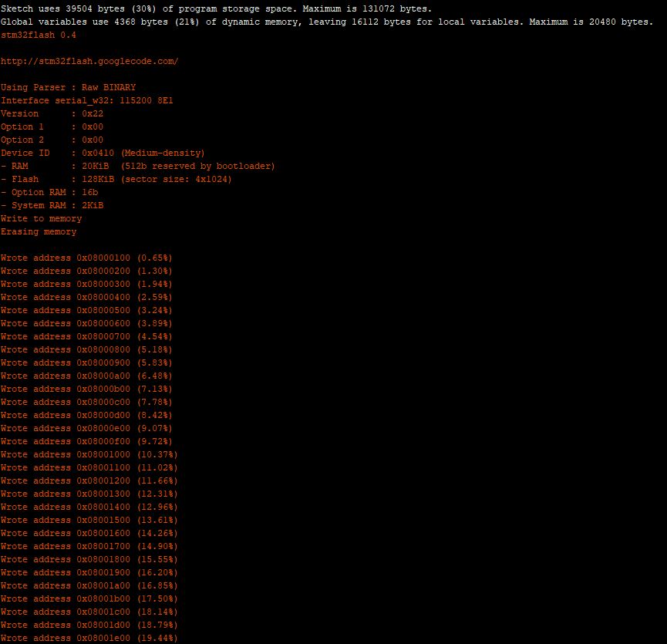Click the 'Using Parser : Raw BINARY' line

(x=68, y=87)
